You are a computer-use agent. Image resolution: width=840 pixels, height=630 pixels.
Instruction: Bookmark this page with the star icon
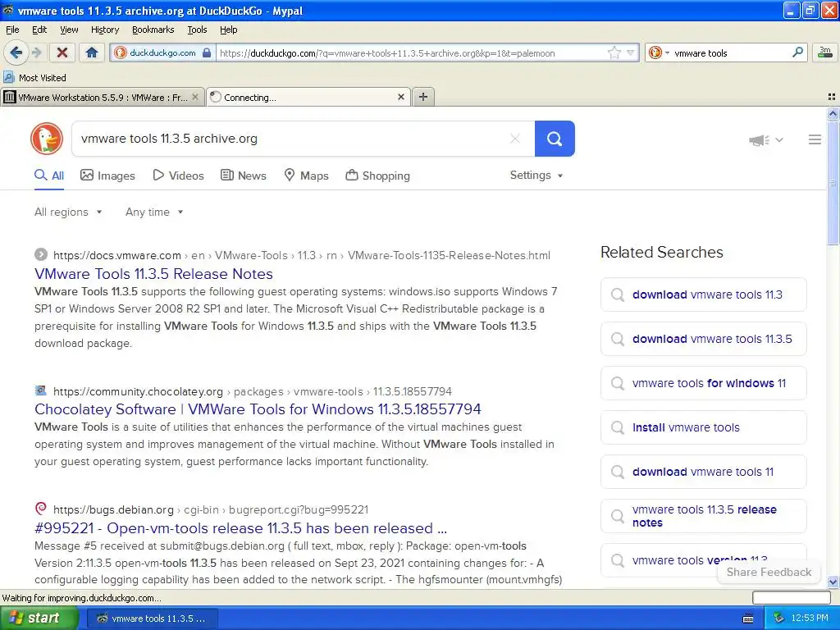[614, 52]
